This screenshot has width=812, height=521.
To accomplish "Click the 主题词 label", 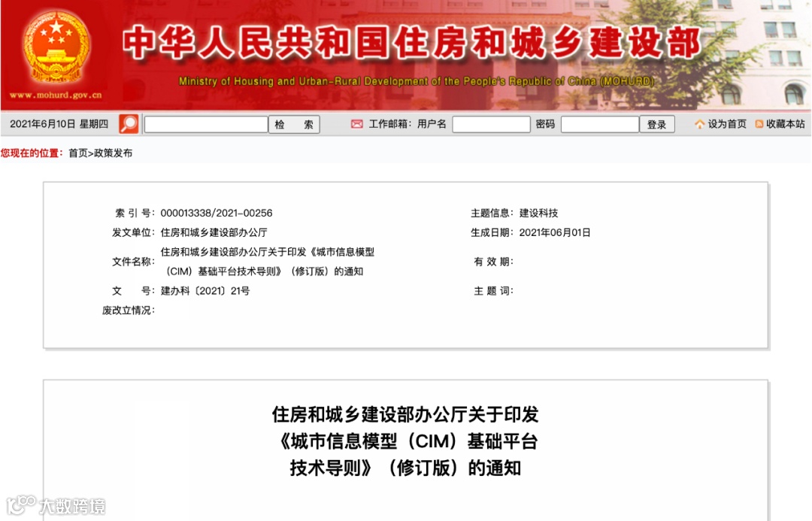I will [493, 291].
